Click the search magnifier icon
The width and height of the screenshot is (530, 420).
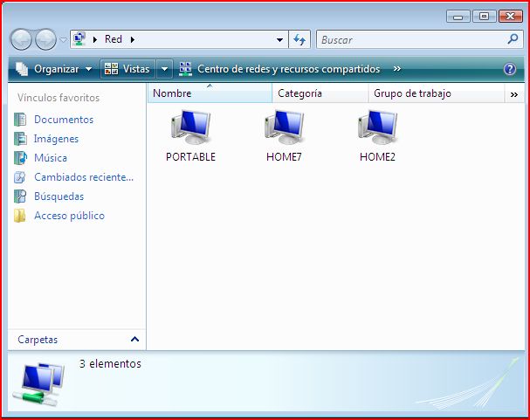click(513, 39)
